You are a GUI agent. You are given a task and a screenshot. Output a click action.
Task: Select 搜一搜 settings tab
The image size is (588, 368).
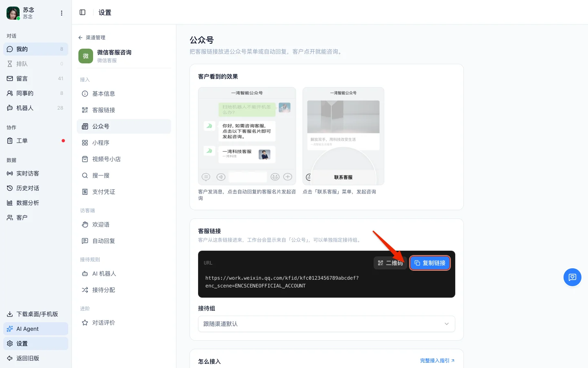[124, 175]
